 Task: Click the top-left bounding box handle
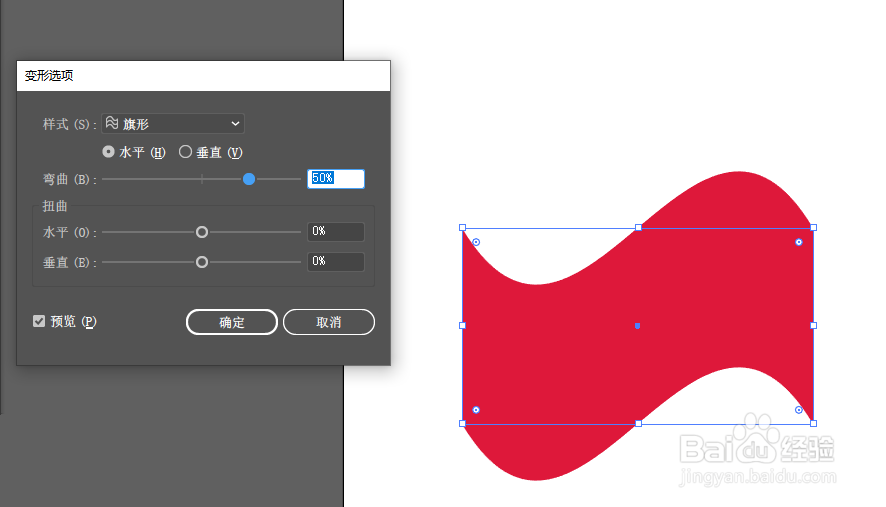(x=462, y=227)
